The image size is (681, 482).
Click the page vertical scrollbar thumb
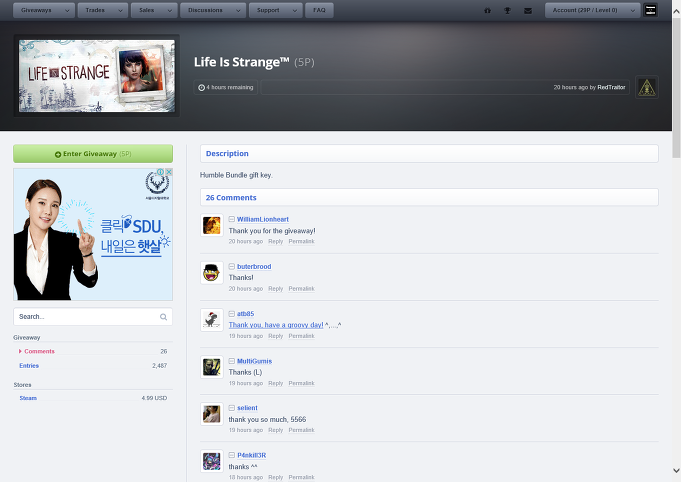coord(676,87)
